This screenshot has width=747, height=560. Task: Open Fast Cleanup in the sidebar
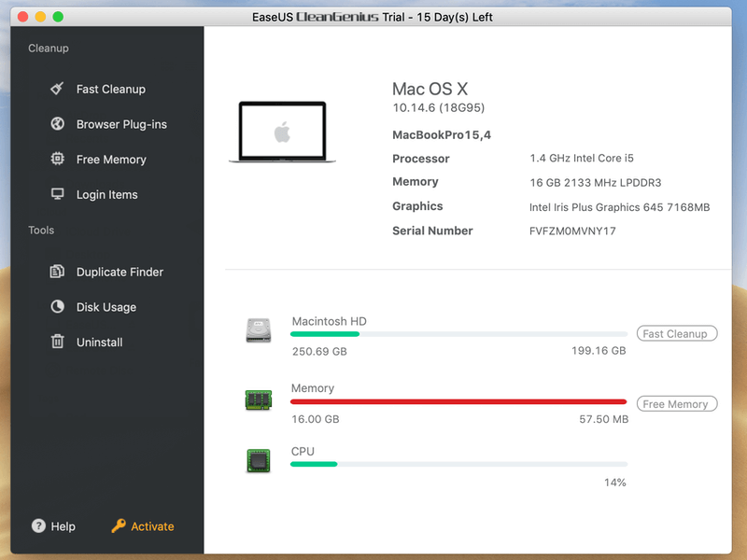coord(111,89)
